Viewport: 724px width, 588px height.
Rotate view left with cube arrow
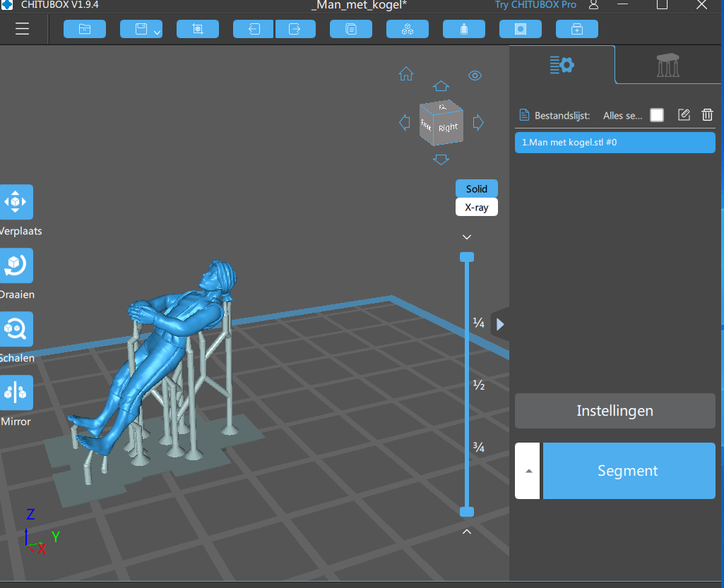pyautogui.click(x=405, y=123)
